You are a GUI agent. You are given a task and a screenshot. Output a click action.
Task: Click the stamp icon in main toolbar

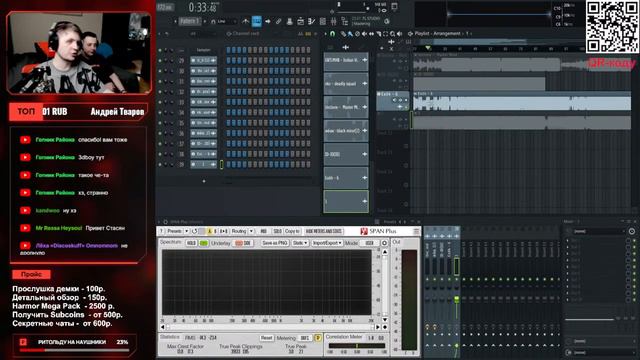tap(289, 21)
